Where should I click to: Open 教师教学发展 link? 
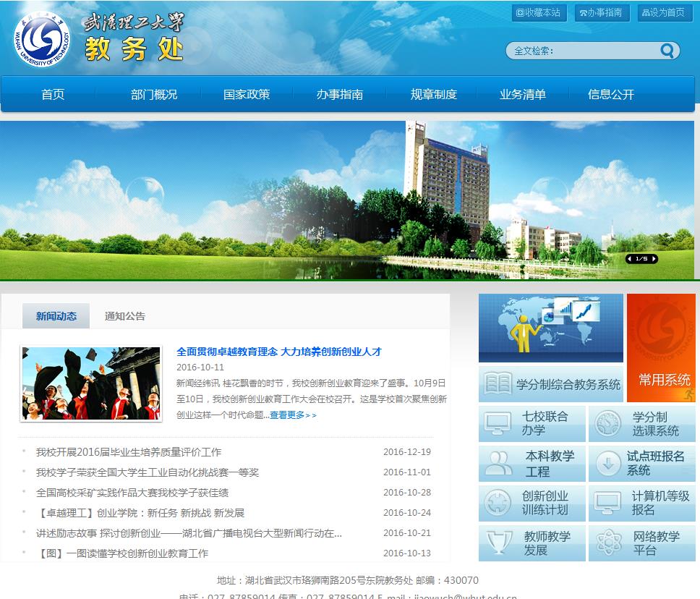532,543
